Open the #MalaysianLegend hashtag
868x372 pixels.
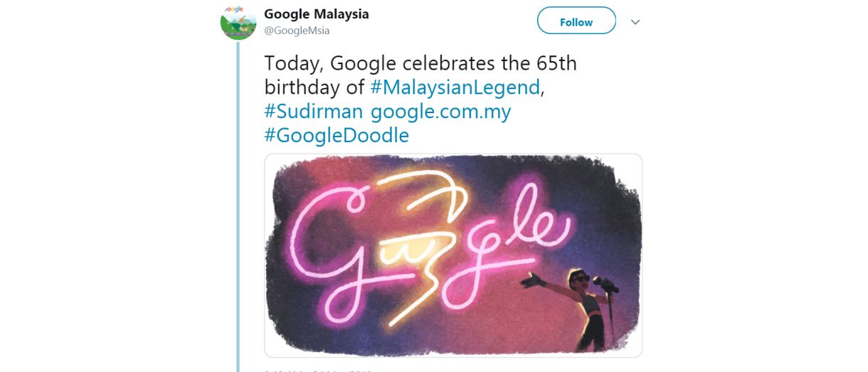pos(455,87)
